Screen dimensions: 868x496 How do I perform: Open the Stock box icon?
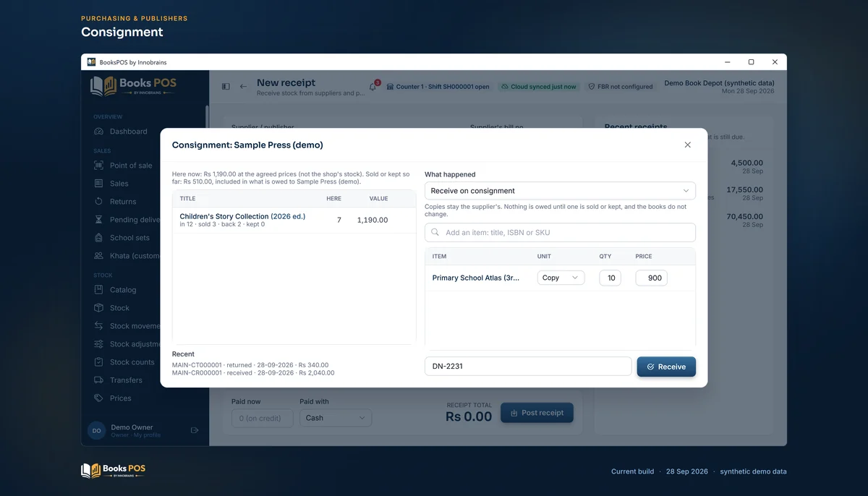[98, 308]
